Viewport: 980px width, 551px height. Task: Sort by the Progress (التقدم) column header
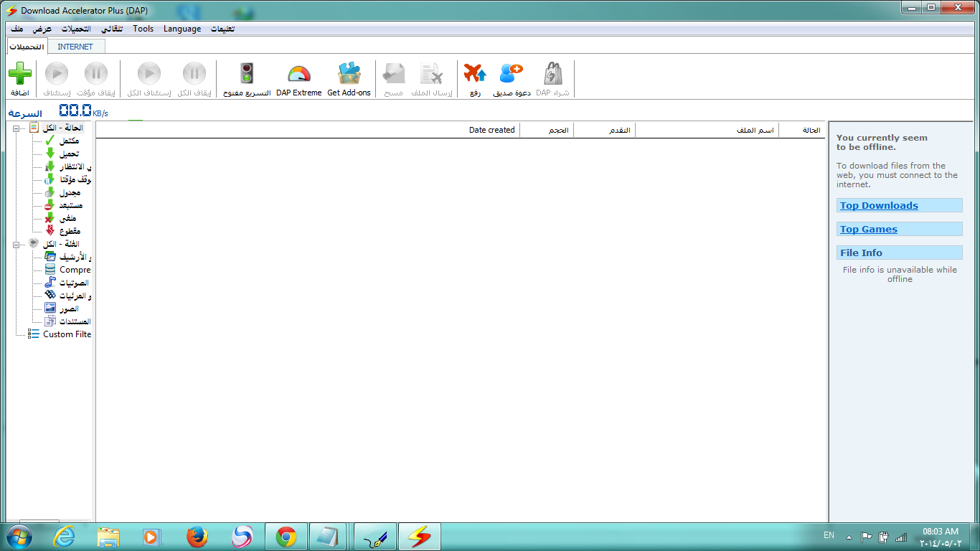[x=604, y=130]
